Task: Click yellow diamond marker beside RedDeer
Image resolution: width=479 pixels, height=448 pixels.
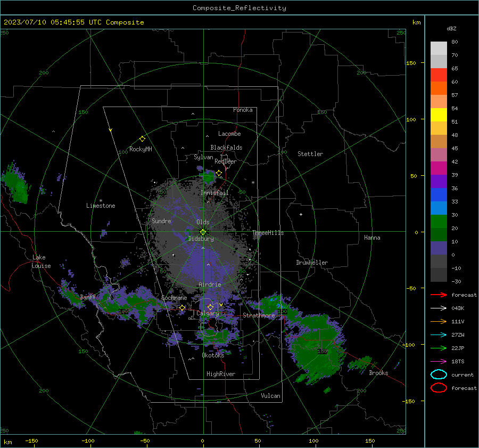Action: 219,173
